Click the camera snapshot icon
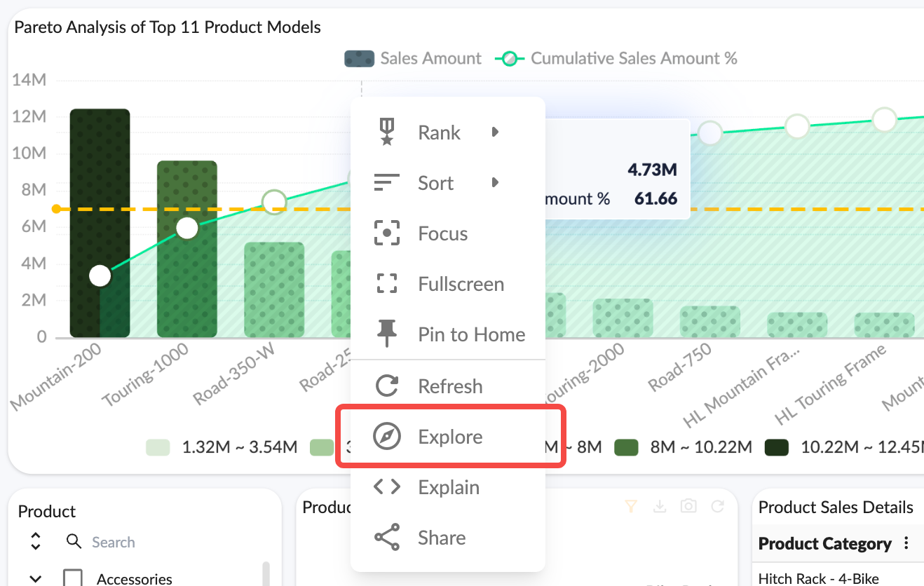 coord(688,507)
